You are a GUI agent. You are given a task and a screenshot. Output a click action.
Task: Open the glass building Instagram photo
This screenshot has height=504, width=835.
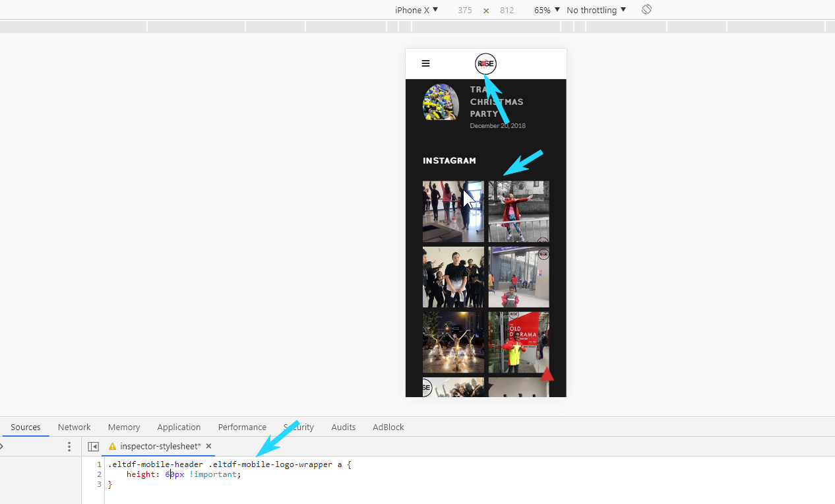click(518, 277)
